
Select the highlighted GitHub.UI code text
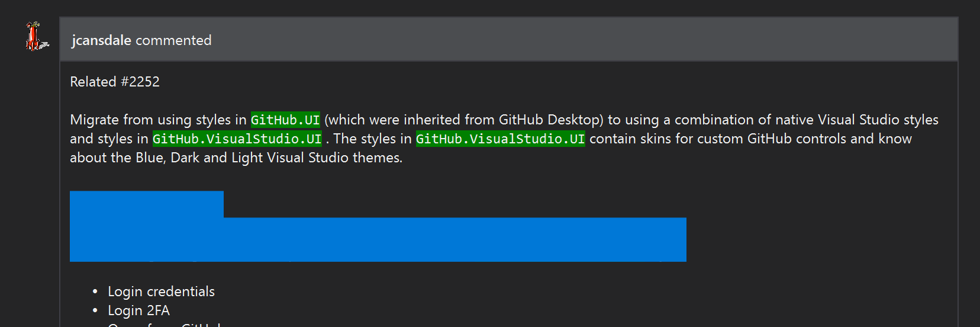pyautogui.click(x=285, y=120)
